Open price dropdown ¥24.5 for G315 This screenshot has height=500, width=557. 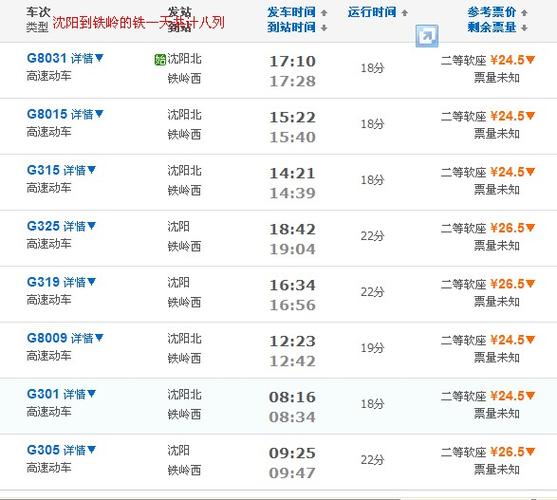[x=513, y=172]
